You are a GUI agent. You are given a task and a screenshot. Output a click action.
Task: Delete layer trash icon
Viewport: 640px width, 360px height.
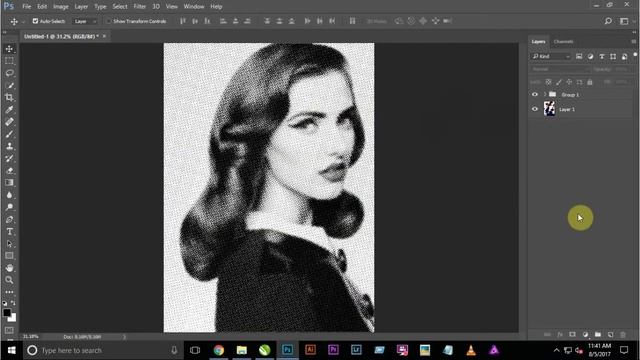coord(623,334)
